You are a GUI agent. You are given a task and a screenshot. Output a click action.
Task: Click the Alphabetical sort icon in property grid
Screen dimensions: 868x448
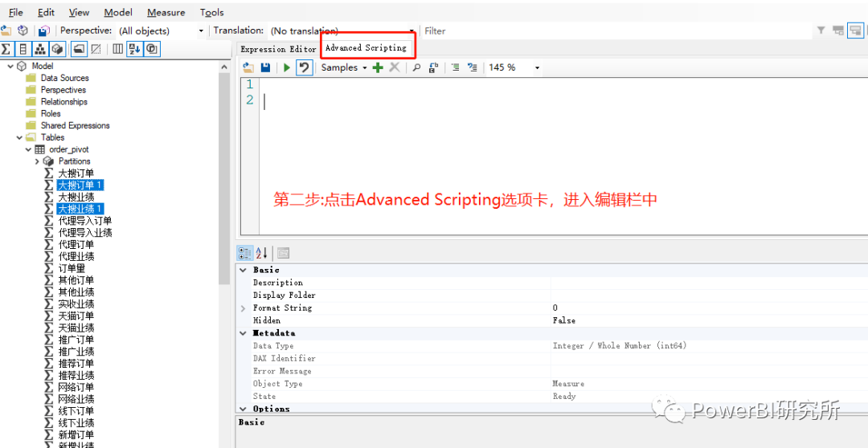pyautogui.click(x=262, y=254)
